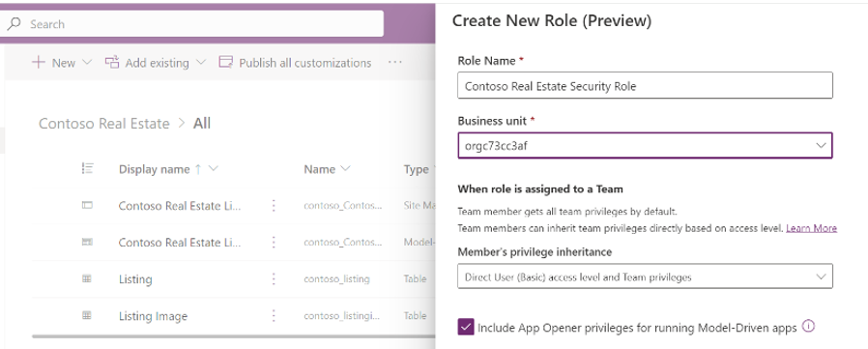Select the site map row icon
868x349 pixels.
pyautogui.click(x=87, y=206)
